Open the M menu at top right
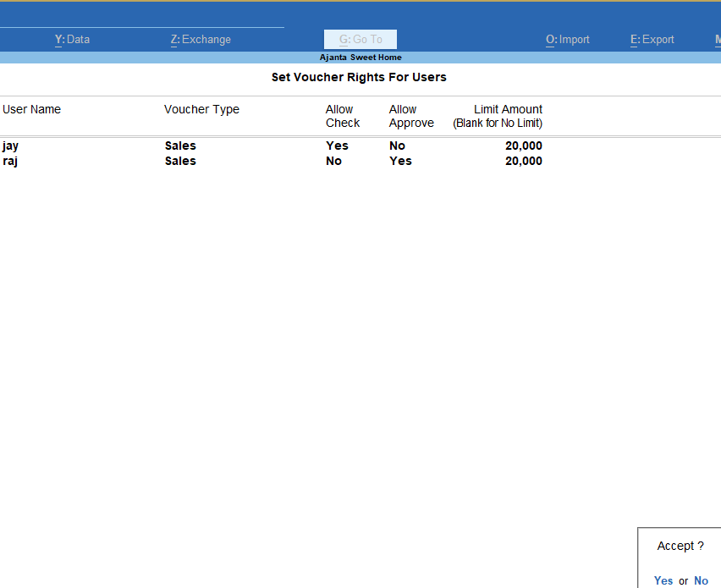 [x=718, y=39]
